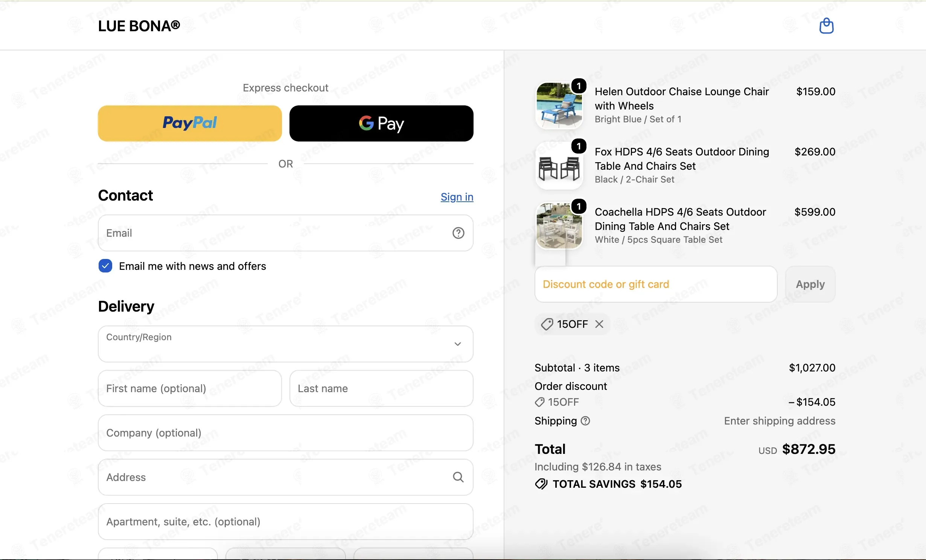Click the Apply discount button
Viewport: 926px width, 560px height.
(x=810, y=284)
